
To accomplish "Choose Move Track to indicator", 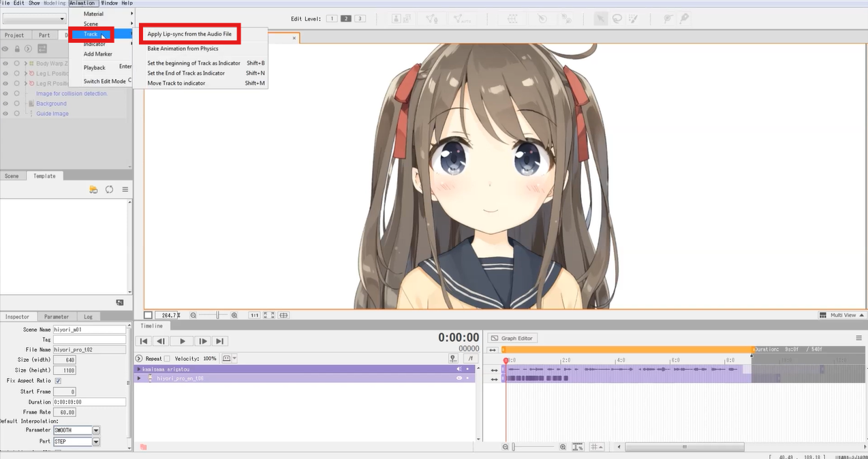I will point(176,83).
